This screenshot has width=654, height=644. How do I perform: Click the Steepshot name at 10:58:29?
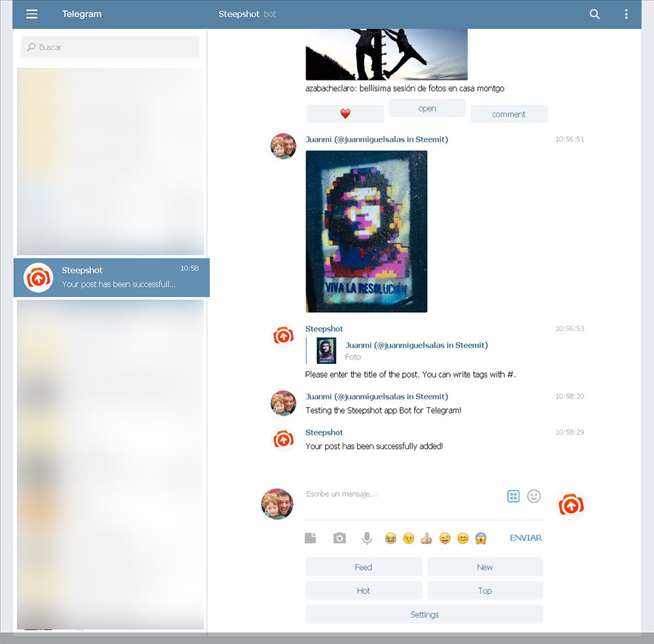(x=324, y=433)
